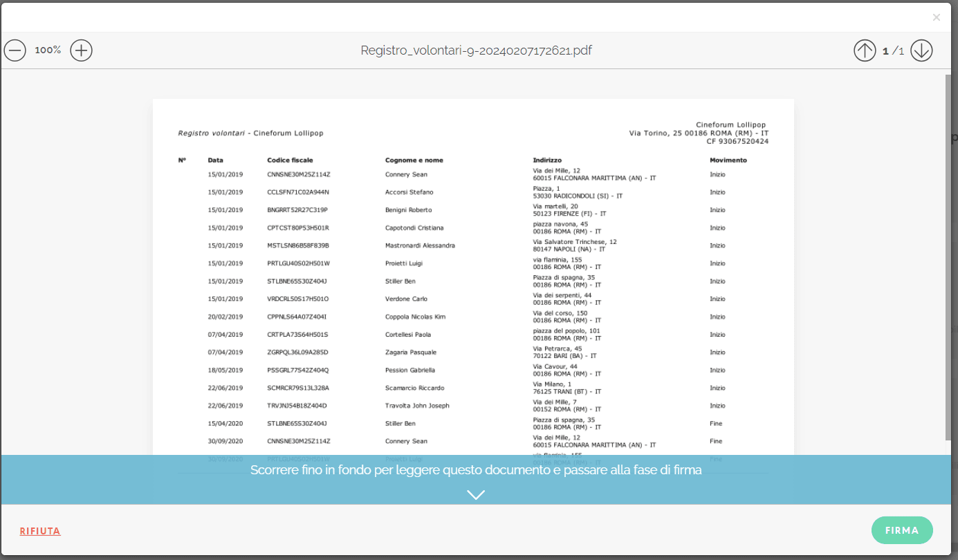Click the vertical scrollbar of the document
Image resolution: width=958 pixels, height=560 pixels.
[948, 256]
